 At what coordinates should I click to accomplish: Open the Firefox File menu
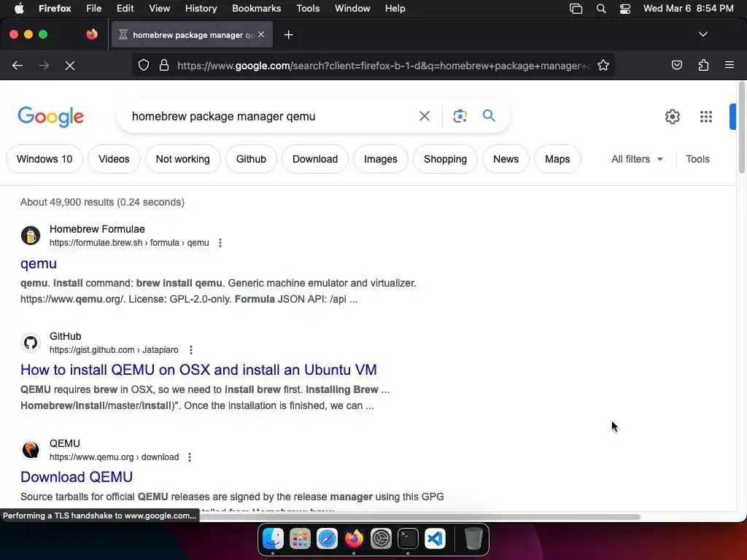94,9
